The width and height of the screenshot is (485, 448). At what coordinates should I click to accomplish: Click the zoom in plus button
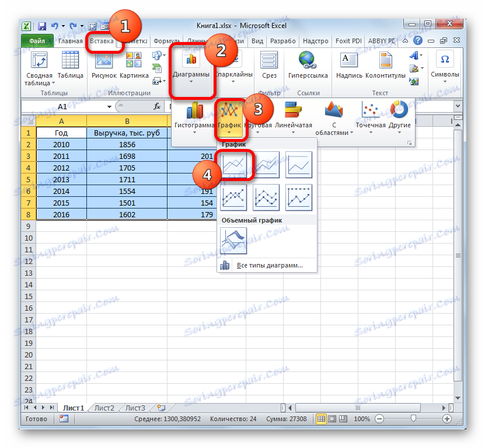click(446, 419)
